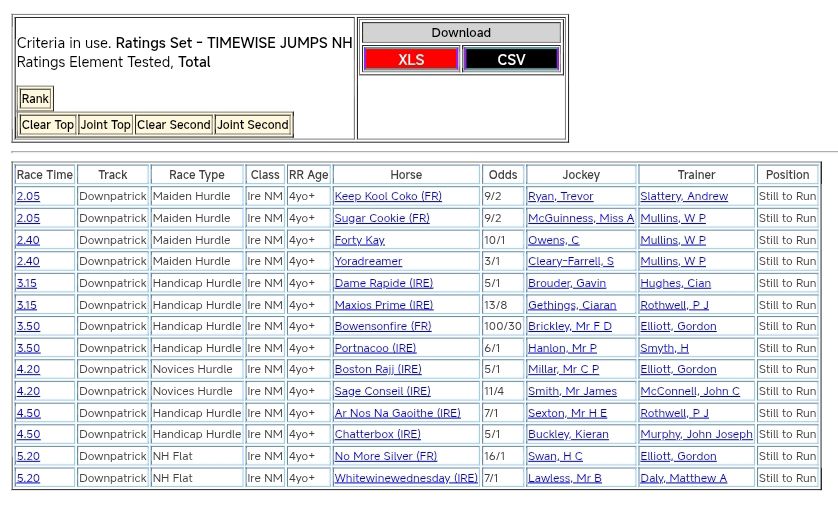Download ratings as XLS file
The height and width of the screenshot is (517, 838).
tap(411, 60)
